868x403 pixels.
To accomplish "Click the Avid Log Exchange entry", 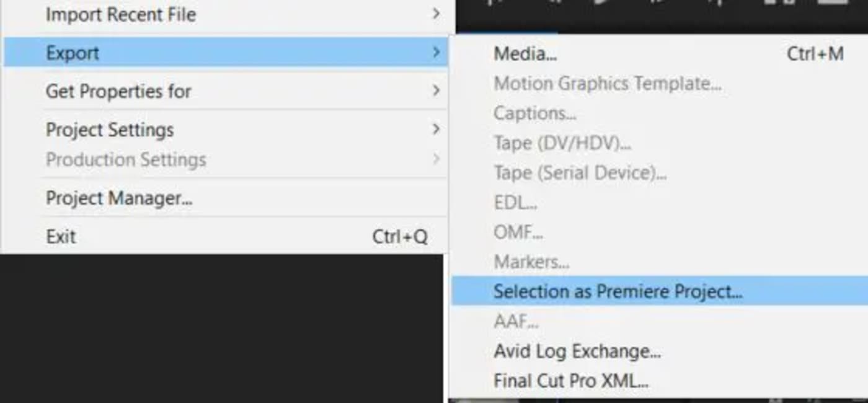I will point(577,351).
